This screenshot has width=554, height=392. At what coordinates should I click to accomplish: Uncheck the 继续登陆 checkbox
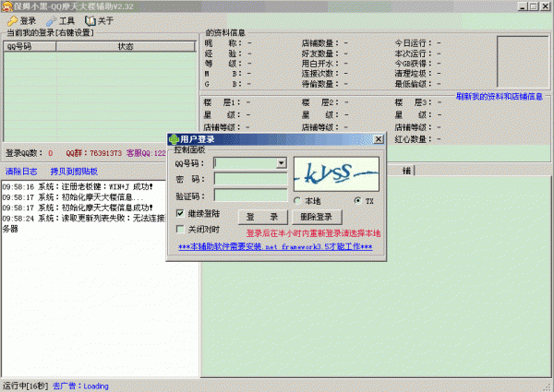click(180, 213)
